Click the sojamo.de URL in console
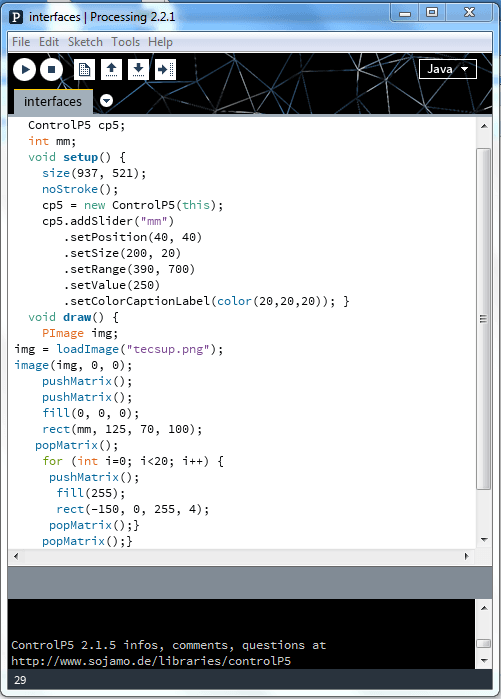Viewport: 501px width, 699px height. click(x=151, y=661)
